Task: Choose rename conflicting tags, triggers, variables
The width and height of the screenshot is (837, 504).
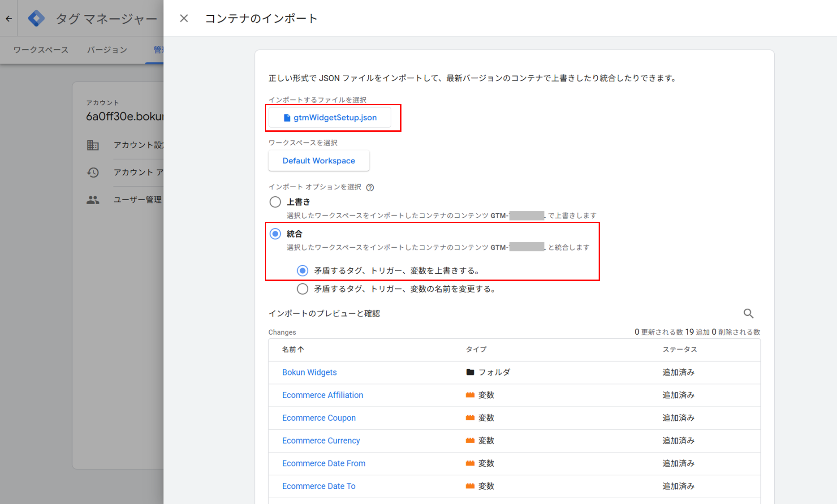Action: (x=302, y=289)
